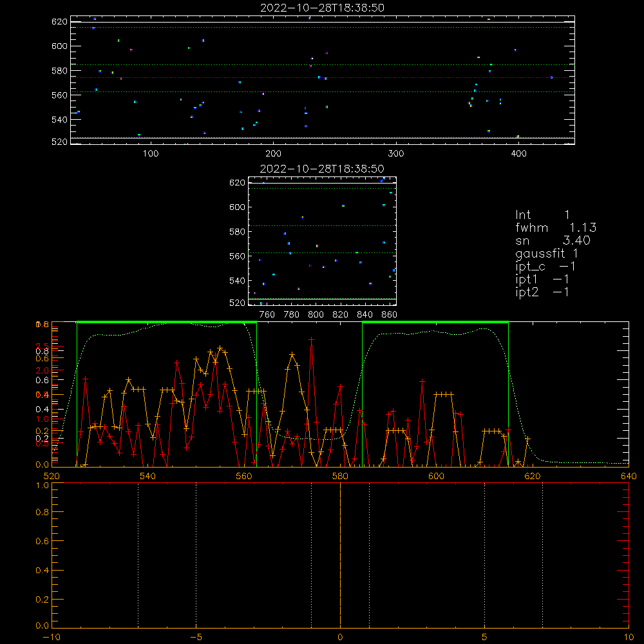644x644 pixels.
Task: Click y-axis label 580 on top plot
Action: tap(59, 71)
